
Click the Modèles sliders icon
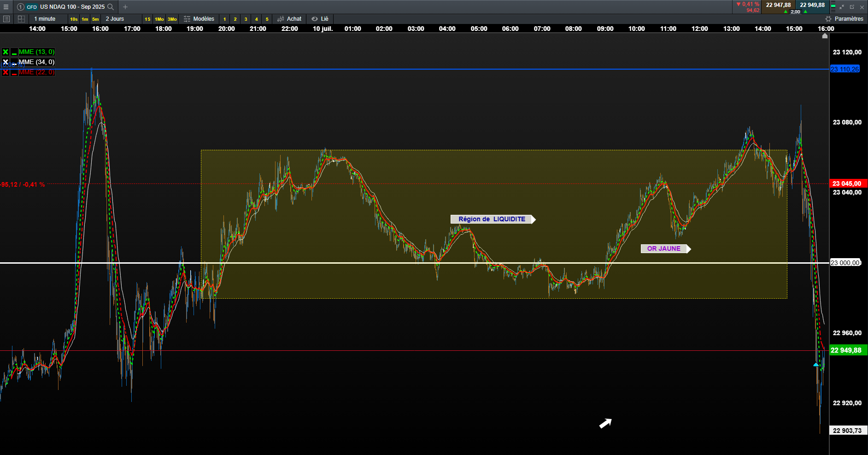[187, 19]
